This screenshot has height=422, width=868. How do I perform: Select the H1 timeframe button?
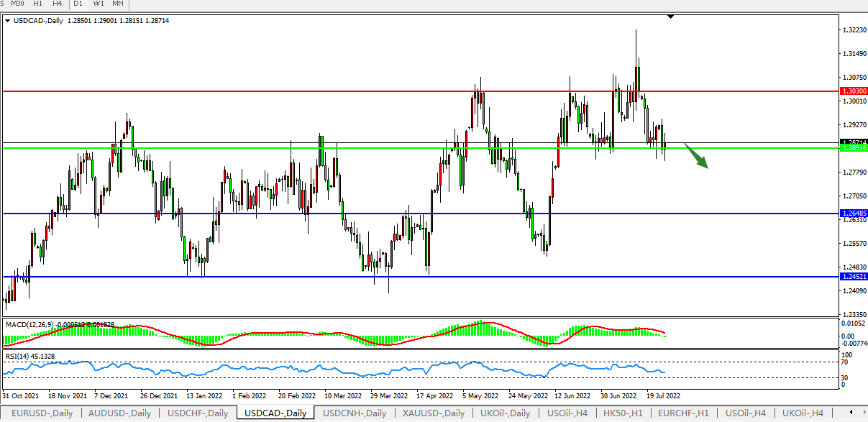tap(38, 4)
